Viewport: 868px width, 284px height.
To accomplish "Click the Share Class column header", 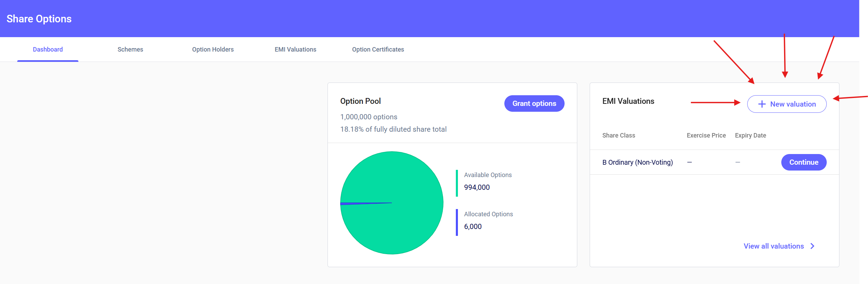I will point(619,135).
